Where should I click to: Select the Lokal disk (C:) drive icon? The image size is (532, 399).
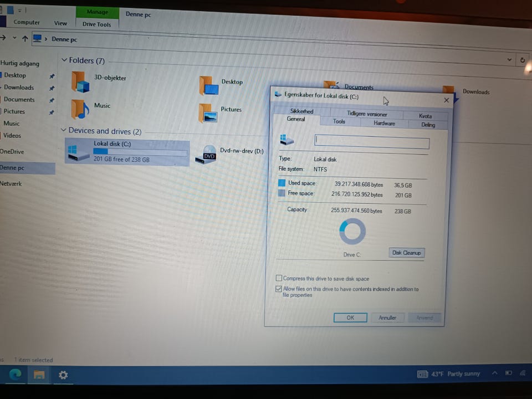[x=78, y=152]
